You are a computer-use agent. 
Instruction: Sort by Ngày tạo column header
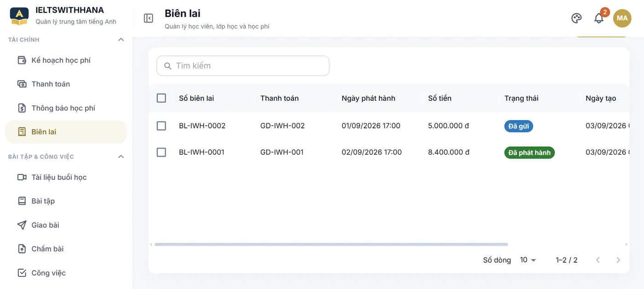[x=601, y=98]
